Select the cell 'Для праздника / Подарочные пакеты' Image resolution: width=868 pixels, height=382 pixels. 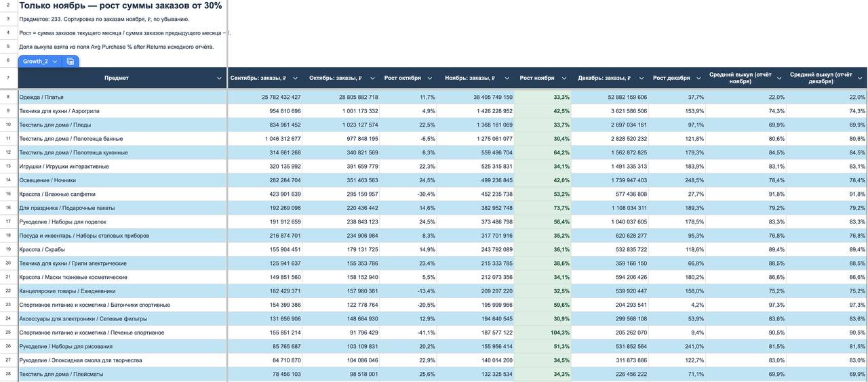point(122,209)
